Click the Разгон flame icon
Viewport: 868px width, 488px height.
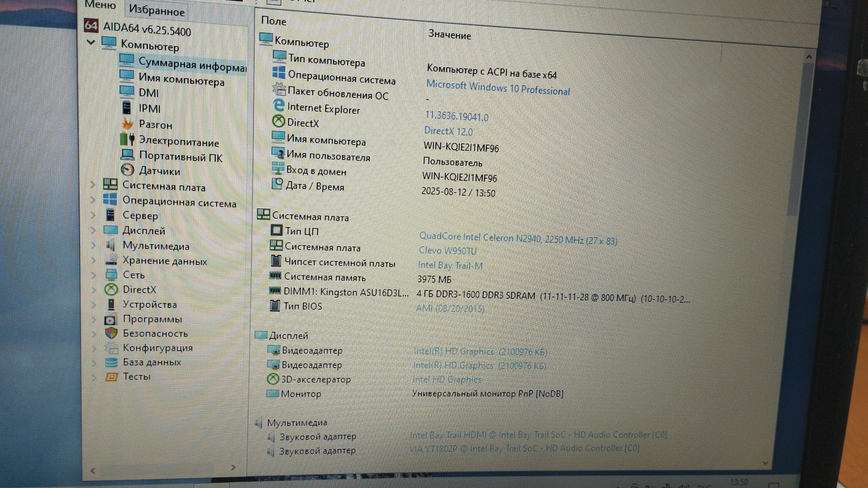pyautogui.click(x=127, y=124)
